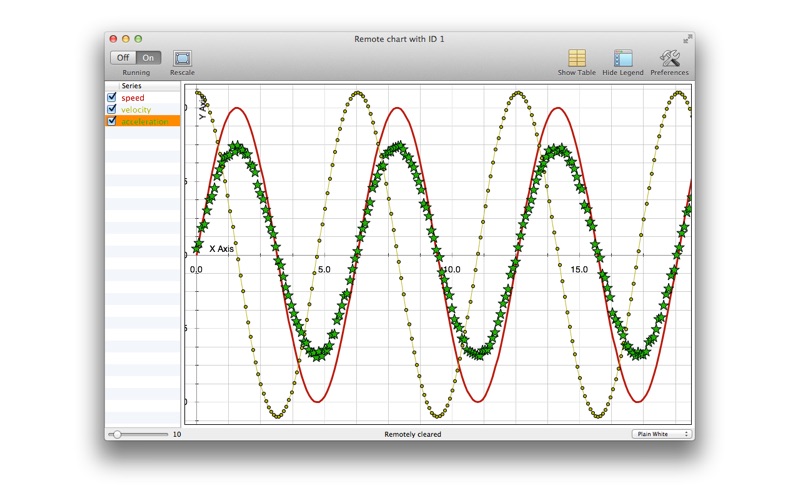Close the window with red button
This screenshot has height=500, width=800.
[x=113, y=39]
